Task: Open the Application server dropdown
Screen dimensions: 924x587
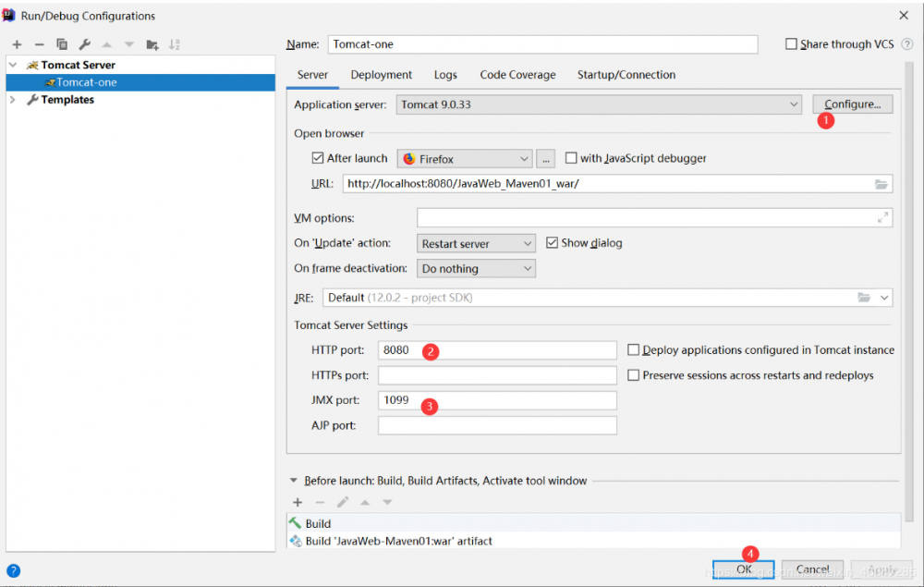Action: click(x=599, y=104)
